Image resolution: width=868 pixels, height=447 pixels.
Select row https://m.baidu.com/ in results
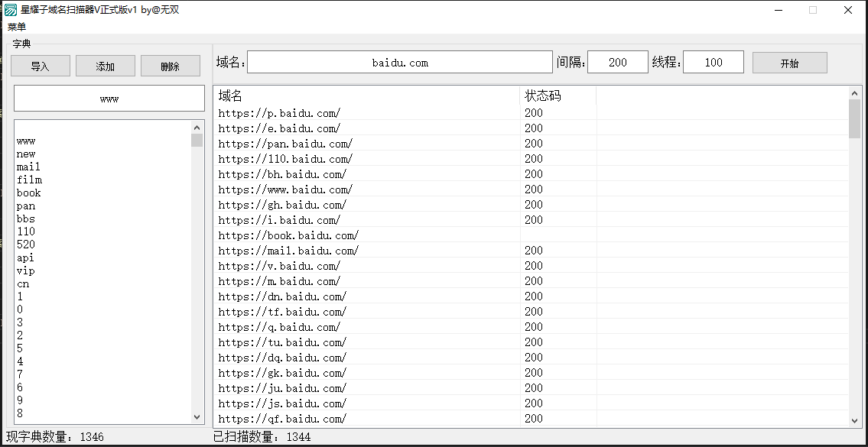(x=531, y=281)
